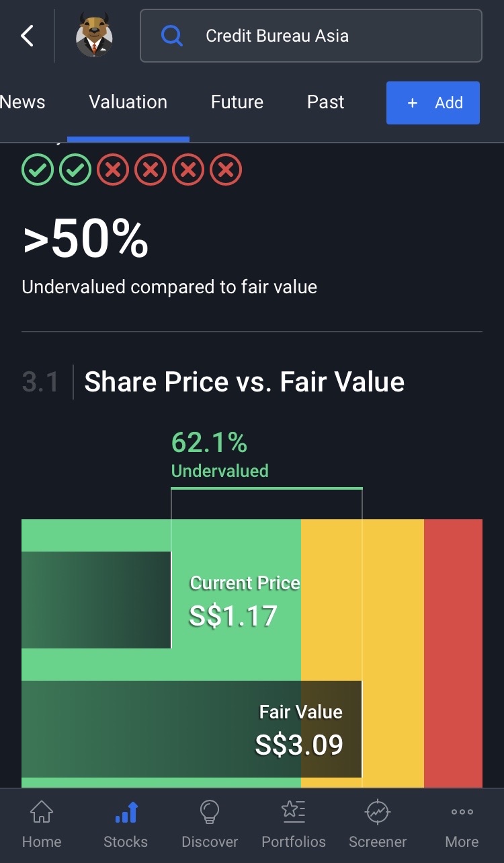Tap the red overvalued chart zone

pyautogui.click(x=453, y=652)
